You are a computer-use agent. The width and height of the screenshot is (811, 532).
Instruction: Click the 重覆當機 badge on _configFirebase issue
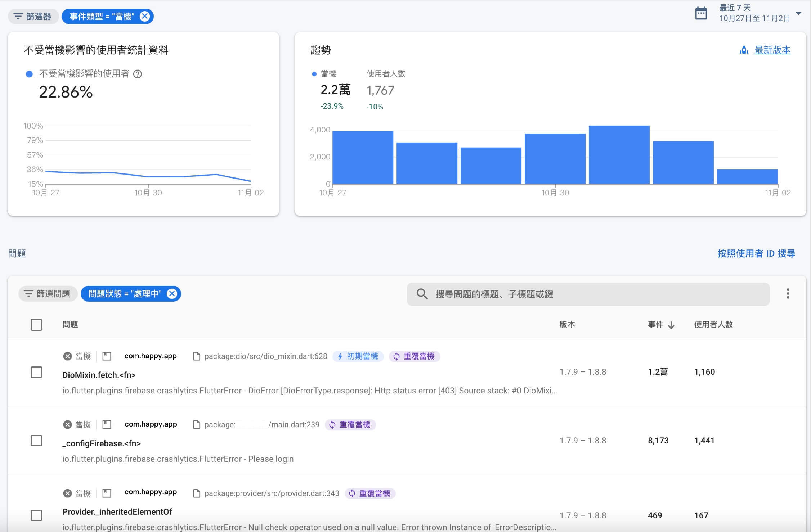coord(350,425)
